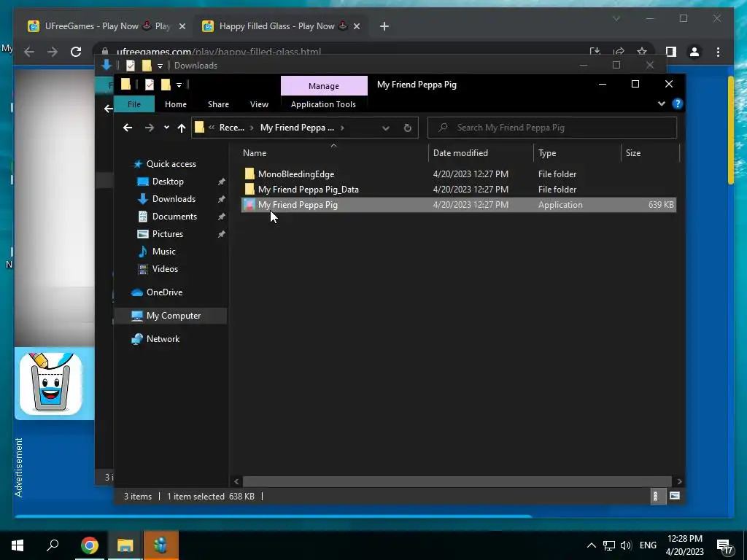Switch to the Home ribbon tab
Screen dimensions: 747x560
point(175,104)
